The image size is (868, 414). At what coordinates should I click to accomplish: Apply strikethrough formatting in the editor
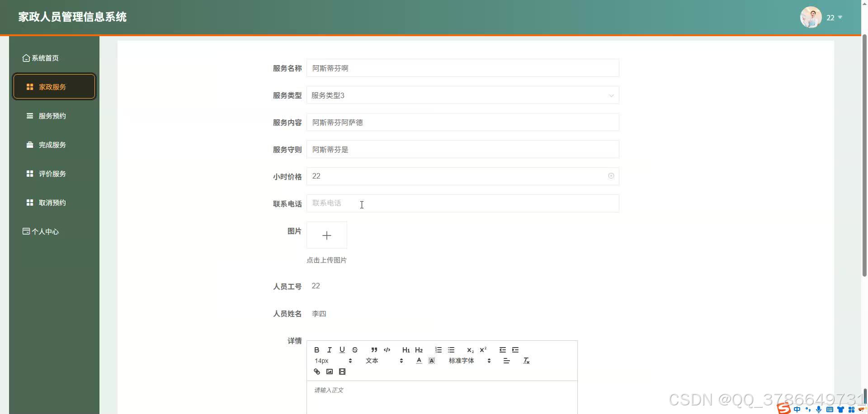[354, 349]
